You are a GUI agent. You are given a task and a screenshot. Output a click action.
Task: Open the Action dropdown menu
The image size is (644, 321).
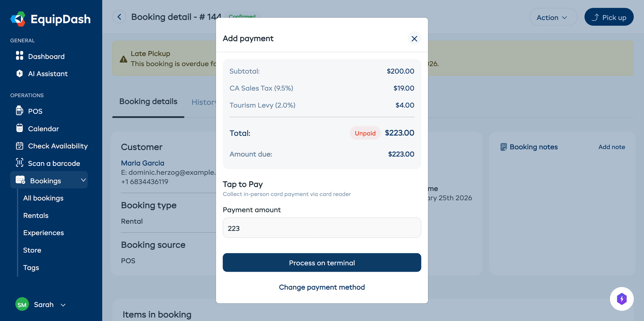pos(553,17)
